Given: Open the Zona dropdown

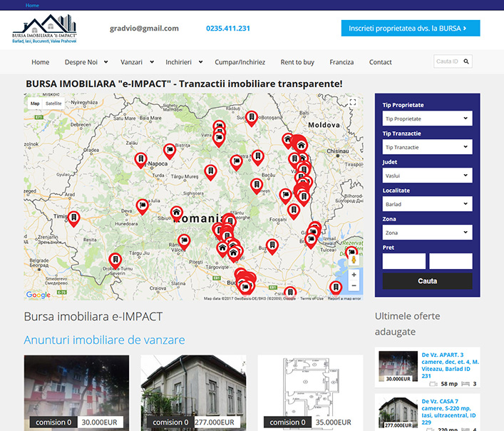Looking at the screenshot, I should 427,232.
